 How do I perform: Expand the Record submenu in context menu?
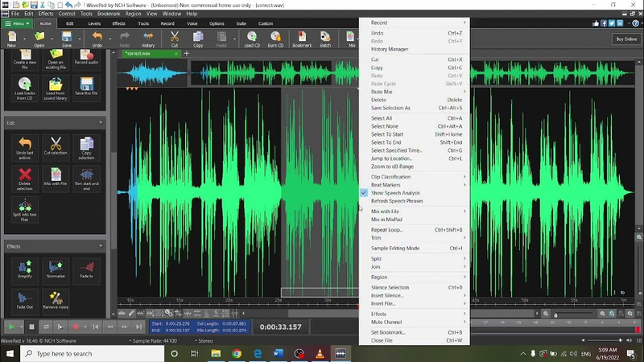(415, 23)
